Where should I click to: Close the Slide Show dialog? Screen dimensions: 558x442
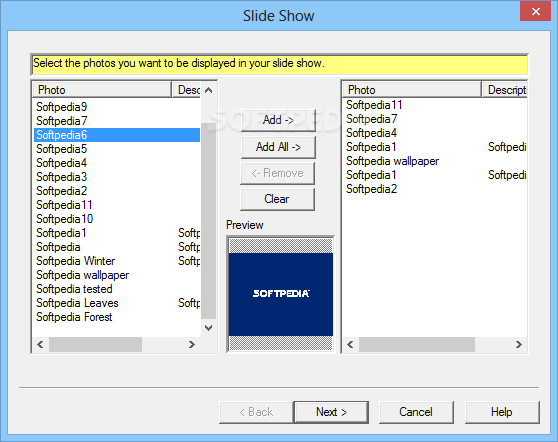tap(536, 12)
